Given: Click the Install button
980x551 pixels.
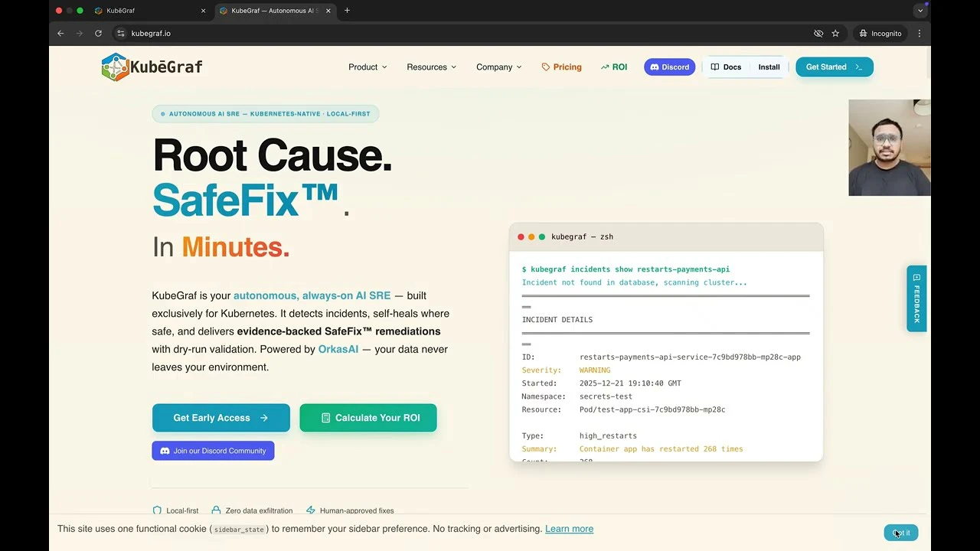Looking at the screenshot, I should coord(769,67).
